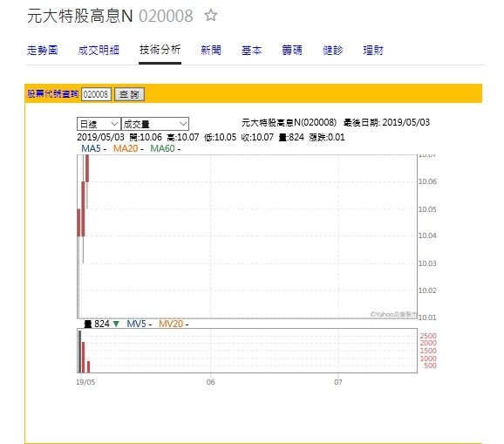Click the 最後日期: 2019/05/03 text

(x=386, y=122)
